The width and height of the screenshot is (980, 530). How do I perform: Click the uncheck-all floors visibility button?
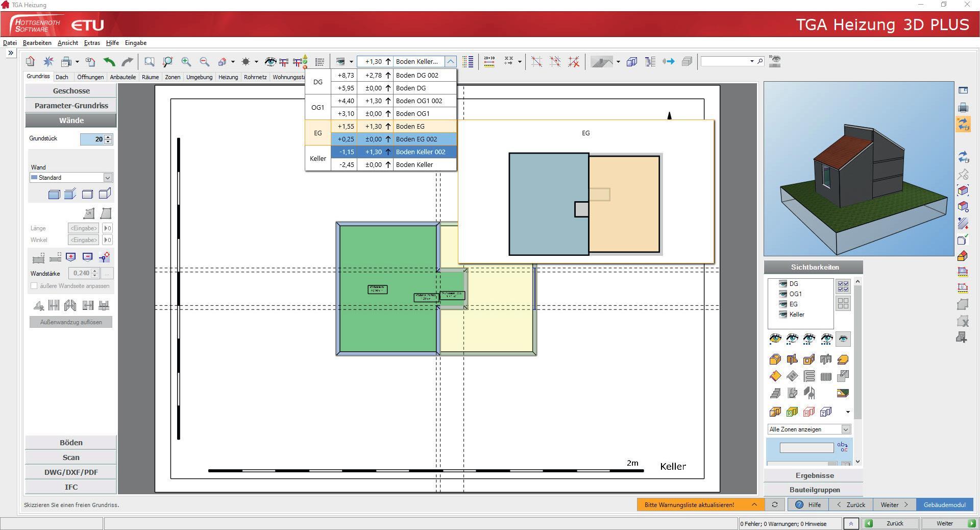pyautogui.click(x=843, y=303)
